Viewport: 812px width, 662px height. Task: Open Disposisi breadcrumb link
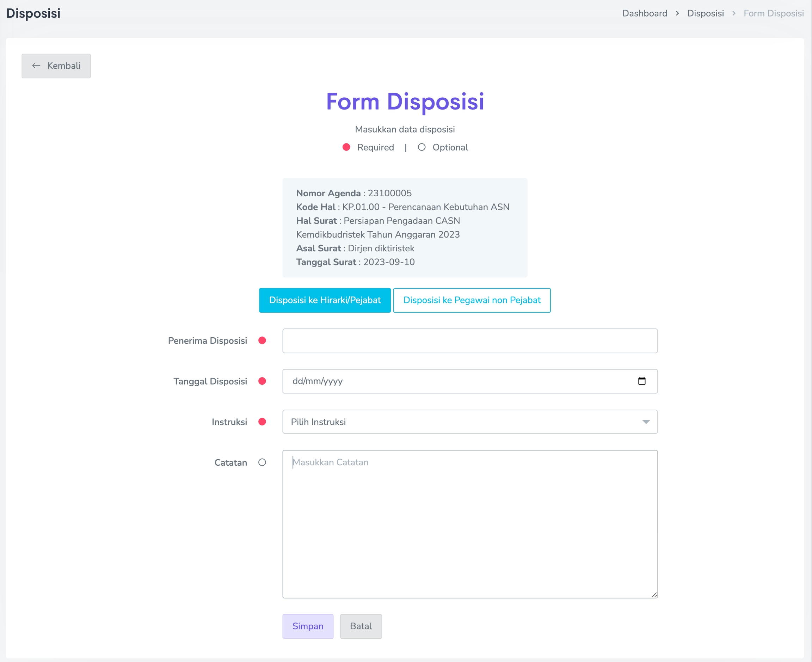tap(705, 13)
